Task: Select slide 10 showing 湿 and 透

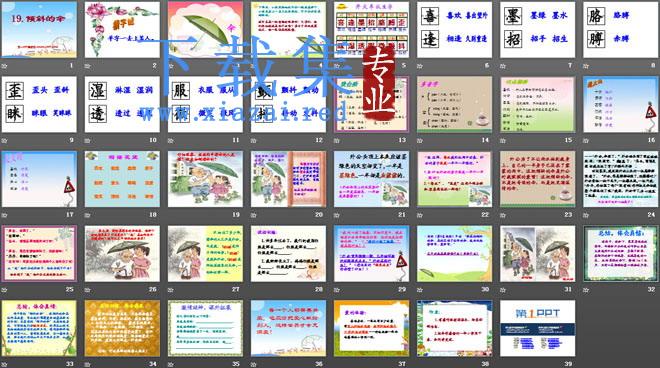Action: (x=122, y=104)
